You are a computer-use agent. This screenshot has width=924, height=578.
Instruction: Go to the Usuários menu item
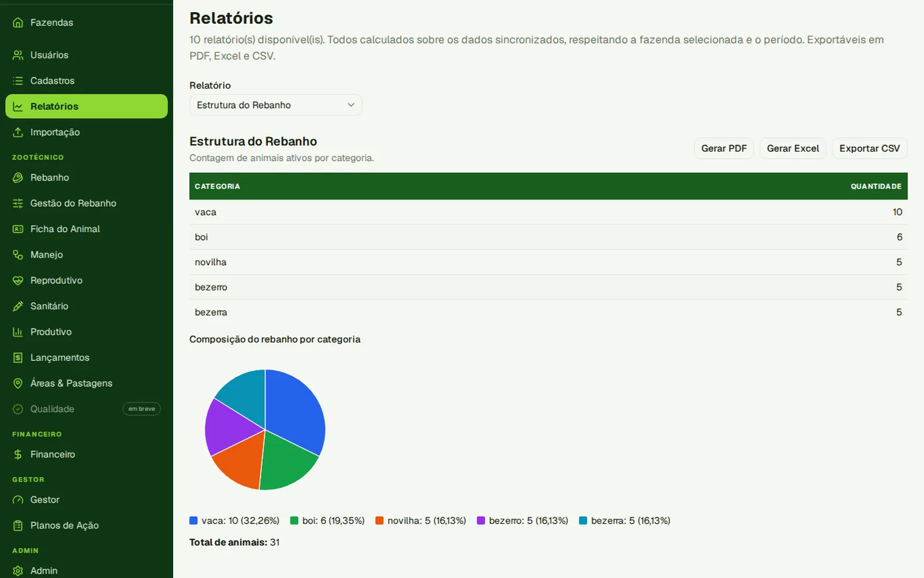click(87, 55)
